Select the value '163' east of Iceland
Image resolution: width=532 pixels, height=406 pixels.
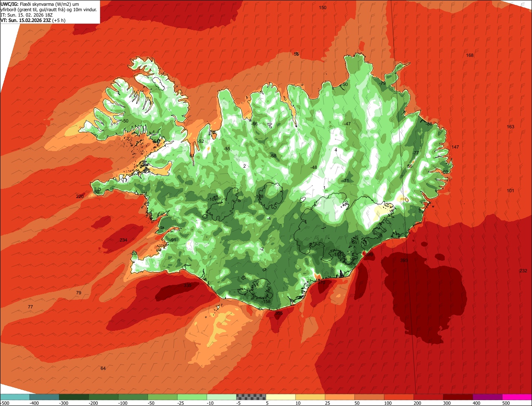point(510,127)
